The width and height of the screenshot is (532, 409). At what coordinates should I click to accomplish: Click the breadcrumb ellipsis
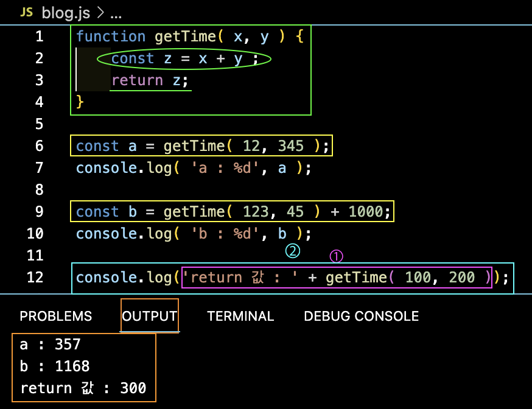tap(116, 16)
